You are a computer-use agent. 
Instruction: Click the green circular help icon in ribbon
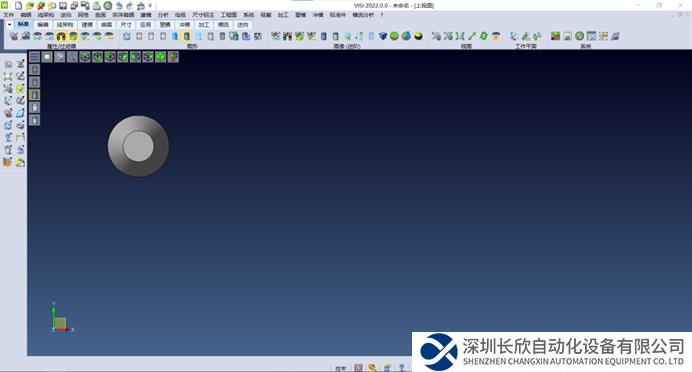coord(579,36)
